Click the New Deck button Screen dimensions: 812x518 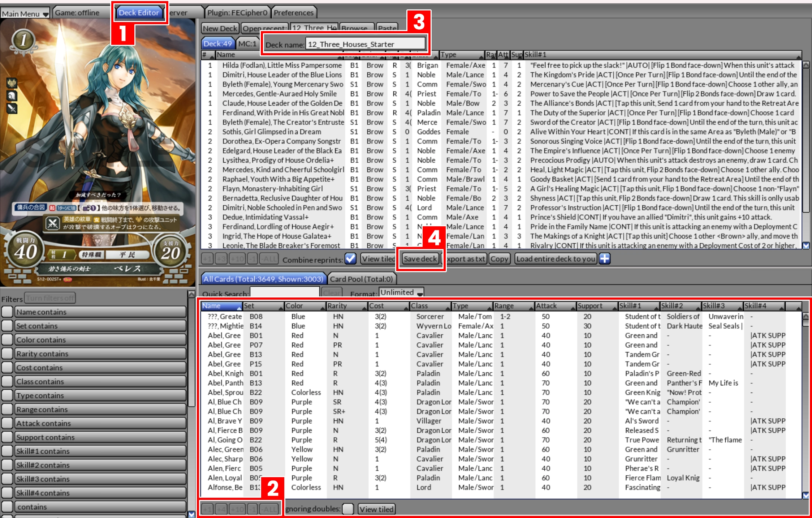click(219, 27)
